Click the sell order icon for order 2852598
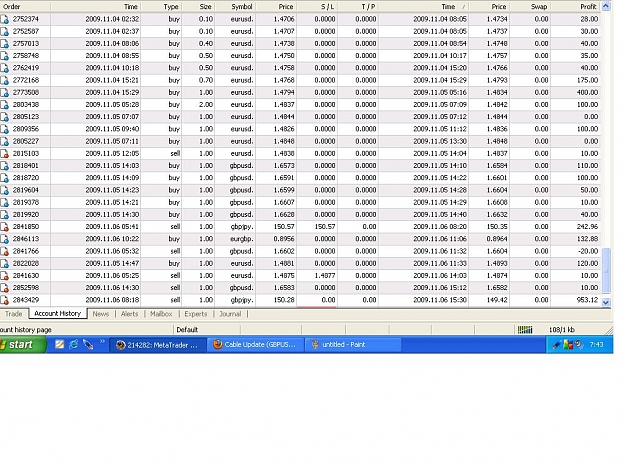This screenshot has height=469, width=625. pos(5,288)
